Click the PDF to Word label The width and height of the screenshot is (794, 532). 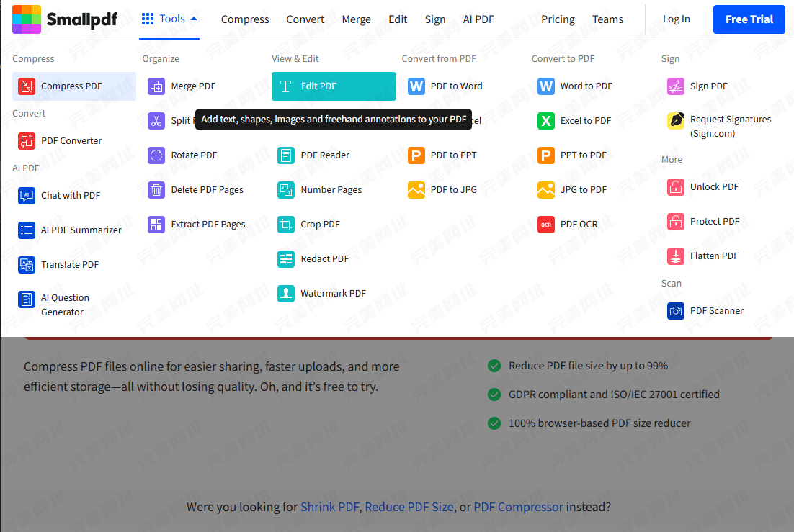[x=456, y=86]
